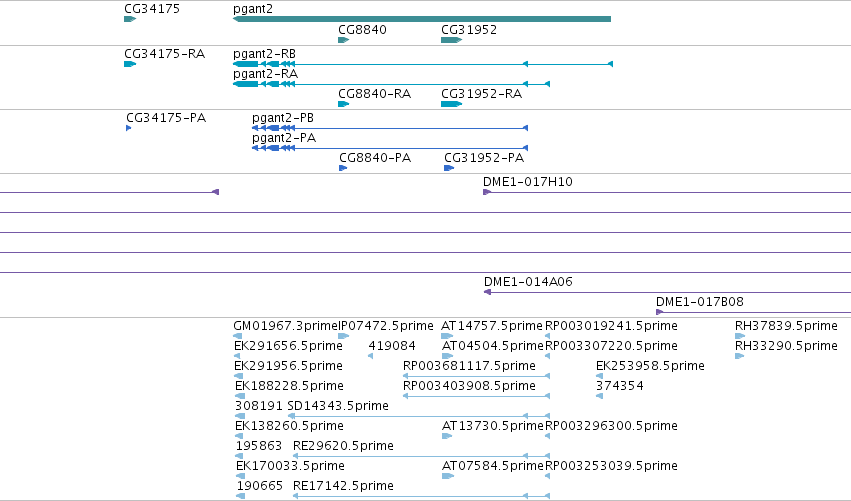This screenshot has width=851, height=501.
Task: Click the CG34175 gene label
Action: [152, 9]
